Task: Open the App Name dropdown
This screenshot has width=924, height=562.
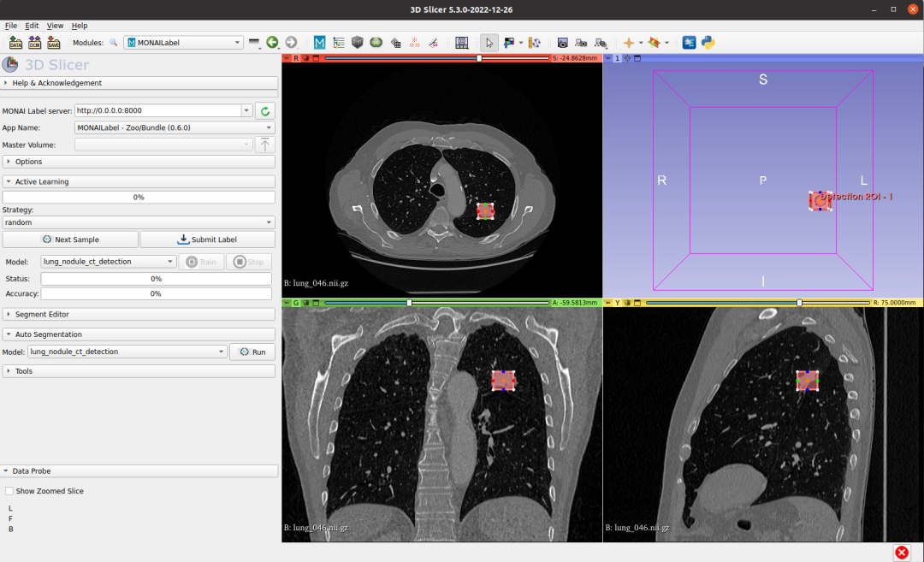Action: point(175,127)
